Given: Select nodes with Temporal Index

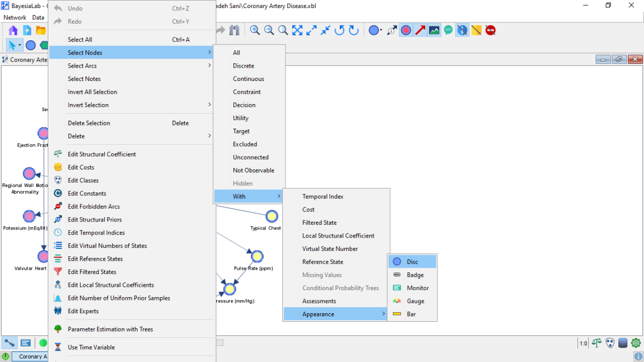Looking at the screenshot, I should (x=336, y=196).
